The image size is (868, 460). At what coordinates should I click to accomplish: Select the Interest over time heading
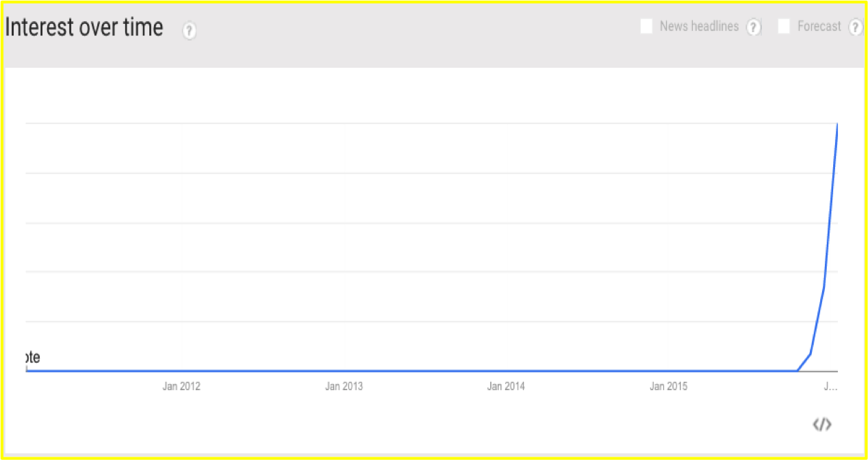84,27
